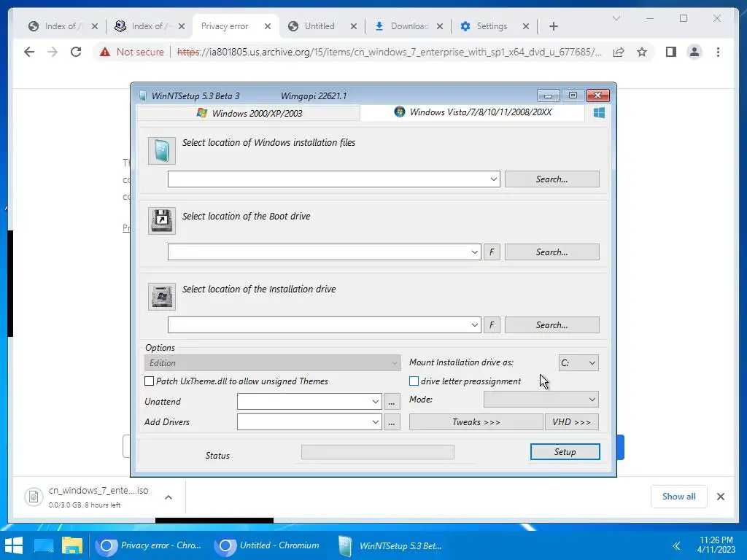
Task: Expand Installation drive location dropdown
Action: (474, 324)
